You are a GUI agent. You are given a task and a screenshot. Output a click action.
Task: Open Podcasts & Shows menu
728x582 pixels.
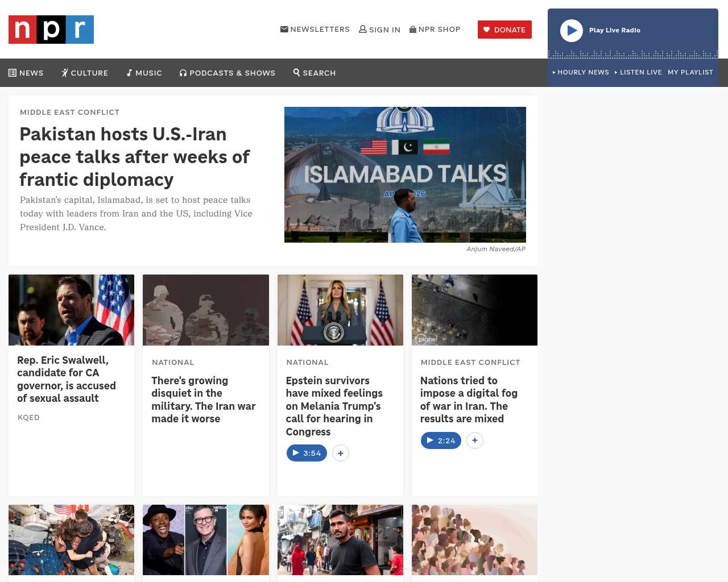(x=227, y=73)
